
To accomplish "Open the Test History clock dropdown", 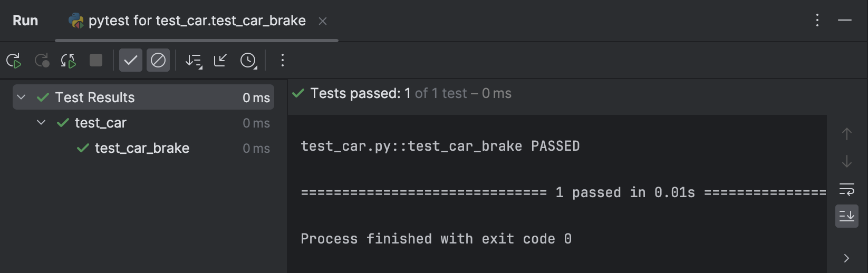I will [x=248, y=61].
